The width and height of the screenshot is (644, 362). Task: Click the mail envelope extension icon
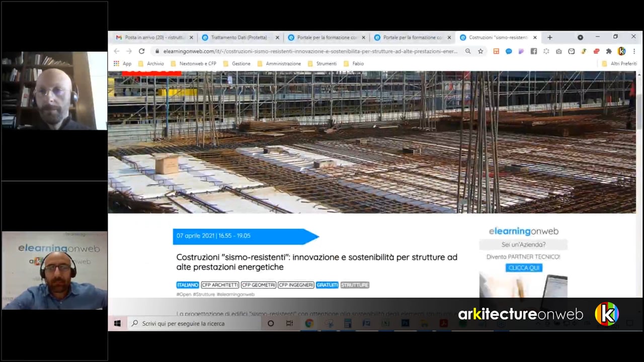pos(572,51)
